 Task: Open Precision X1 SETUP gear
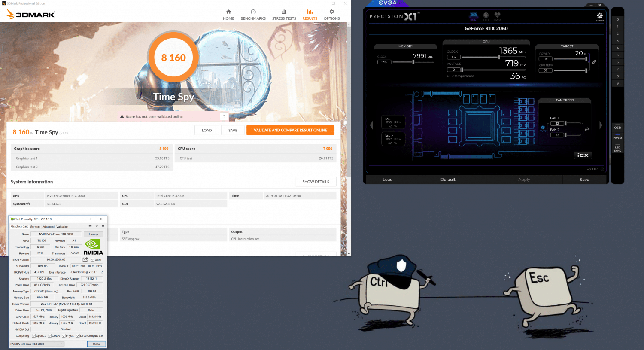(600, 17)
